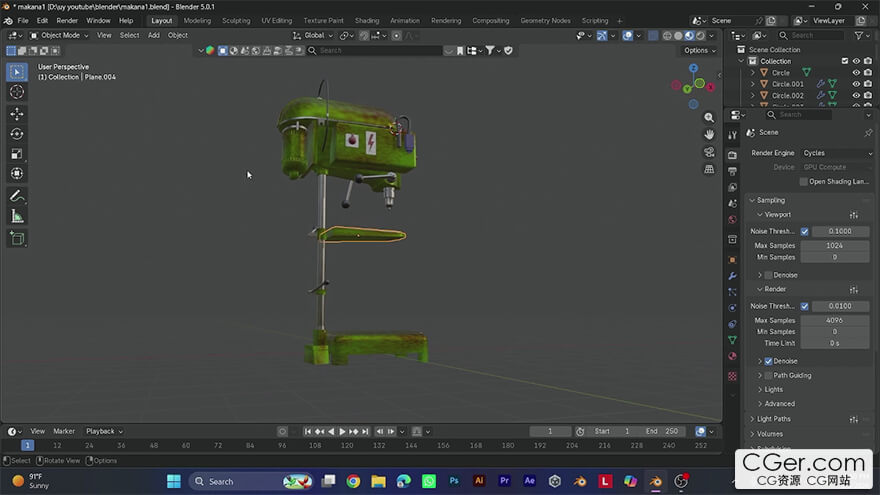Select the Move tool
This screenshot has width=880, height=495.
click(17, 114)
